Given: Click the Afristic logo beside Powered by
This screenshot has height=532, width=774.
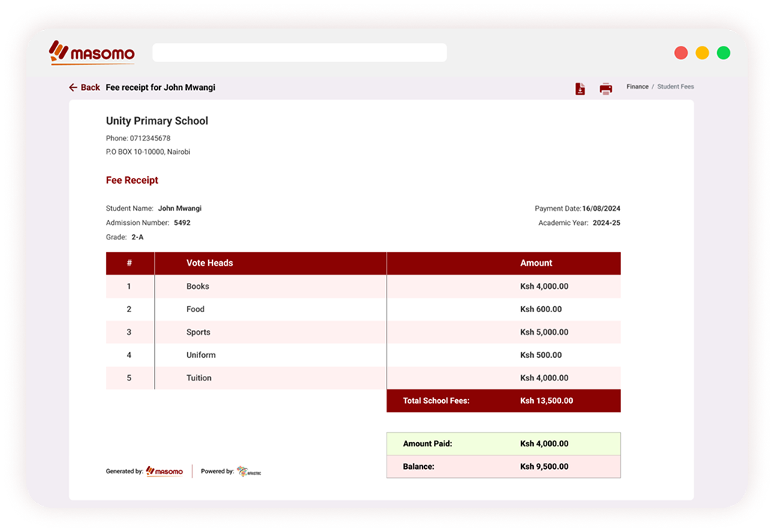Looking at the screenshot, I should 249,471.
